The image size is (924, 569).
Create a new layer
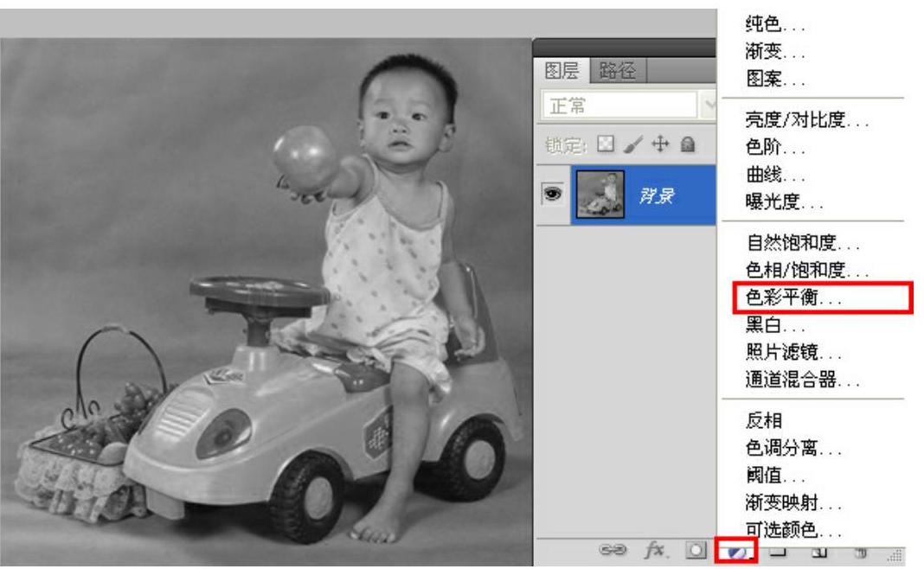(x=819, y=552)
